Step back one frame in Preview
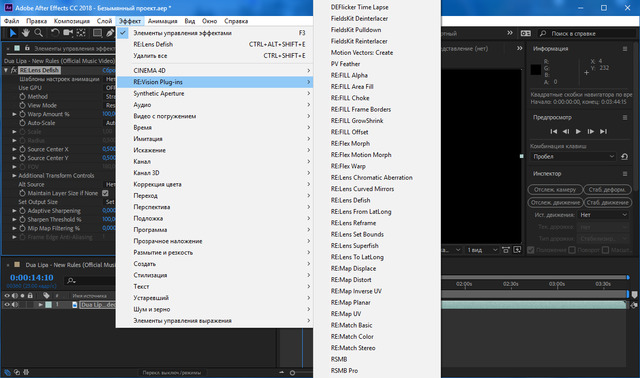 point(566,131)
